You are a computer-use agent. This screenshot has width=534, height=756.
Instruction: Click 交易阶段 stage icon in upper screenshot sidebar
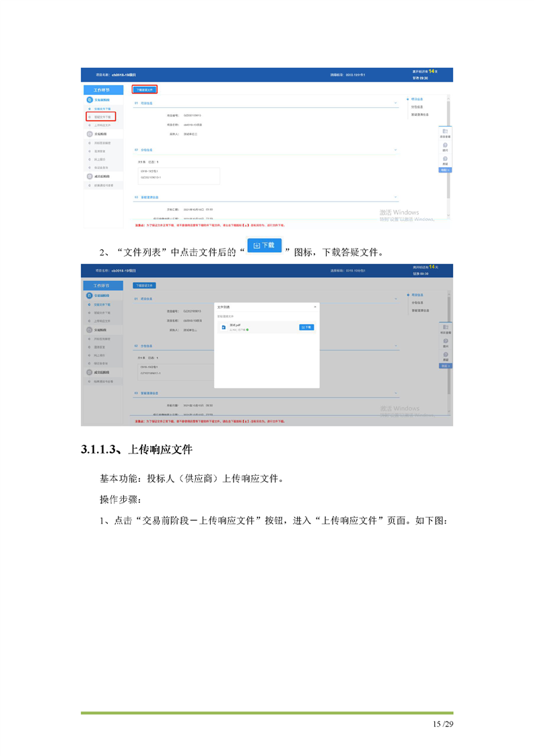(90, 134)
